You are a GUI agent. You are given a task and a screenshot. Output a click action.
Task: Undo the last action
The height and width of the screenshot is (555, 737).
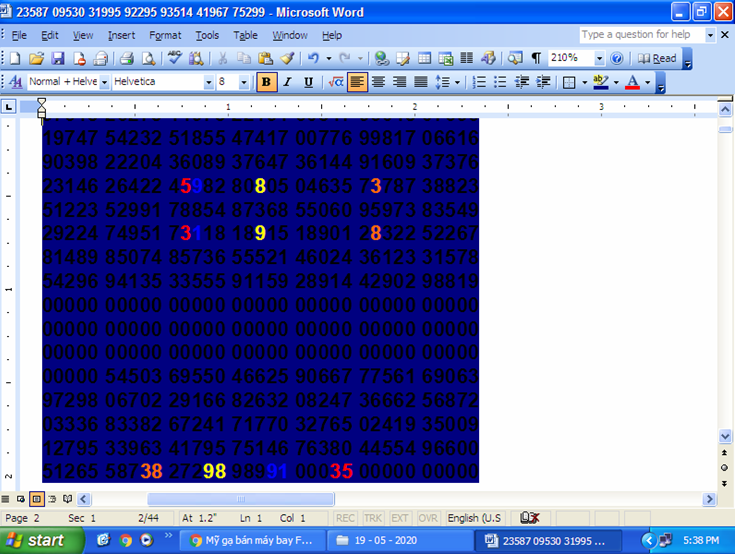(x=313, y=59)
